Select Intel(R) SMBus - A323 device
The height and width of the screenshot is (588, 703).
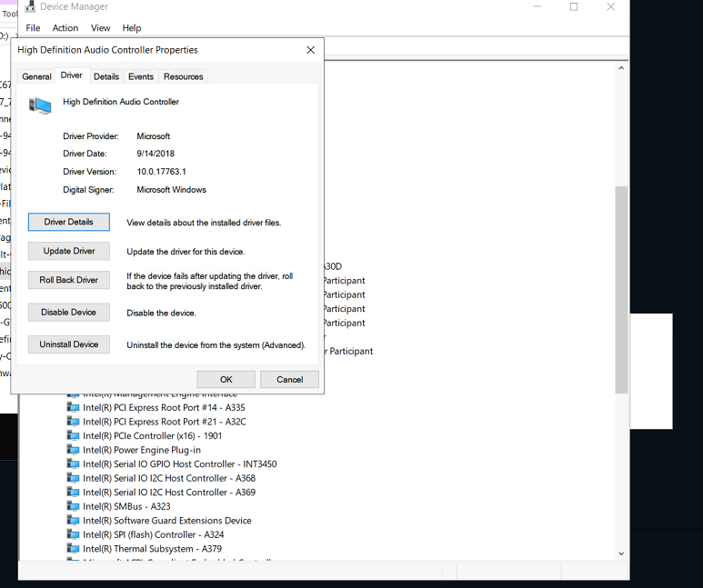click(x=127, y=506)
